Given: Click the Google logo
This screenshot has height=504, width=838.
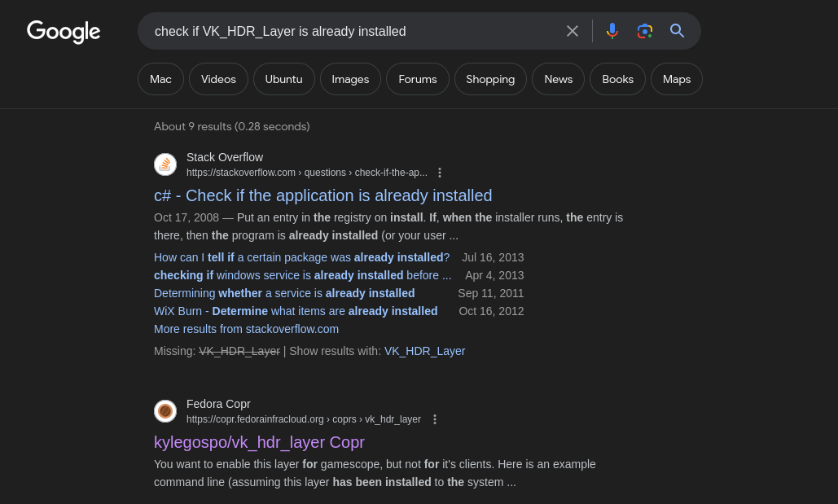Looking at the screenshot, I should pos(64,32).
